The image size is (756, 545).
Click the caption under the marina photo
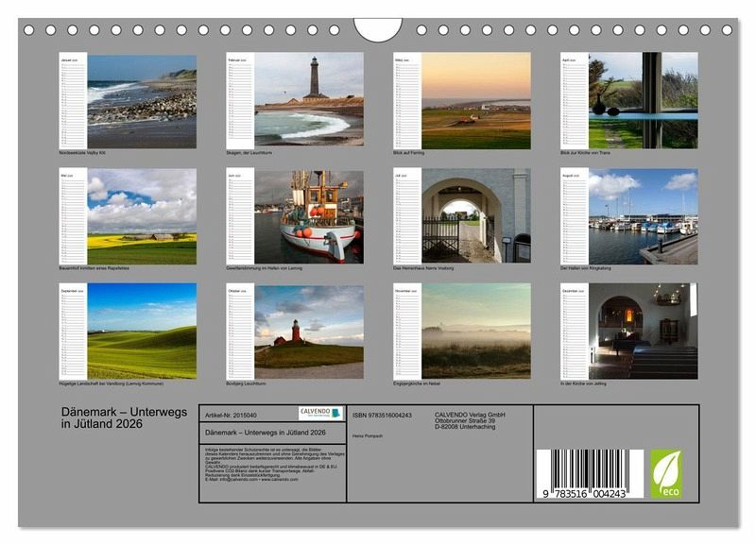[x=585, y=268]
